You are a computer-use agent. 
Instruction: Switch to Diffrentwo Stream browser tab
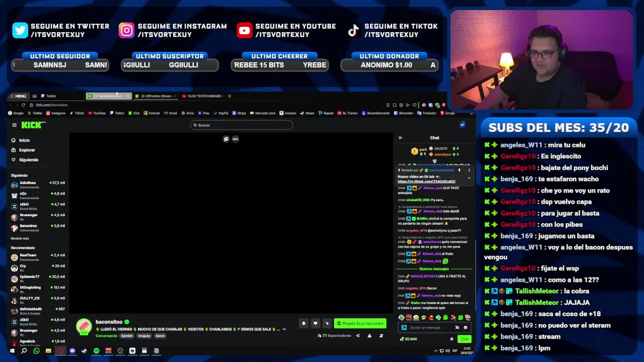(157, 96)
